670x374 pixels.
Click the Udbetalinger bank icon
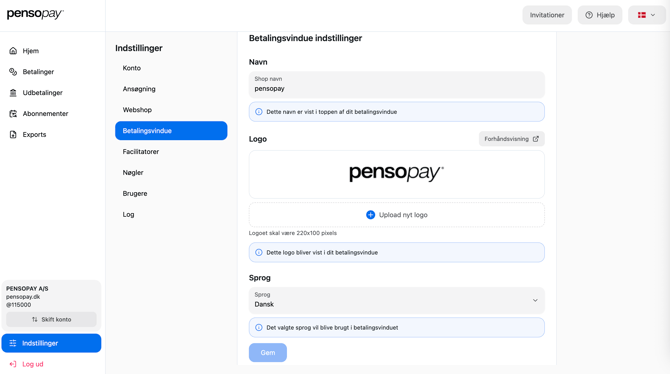coord(13,93)
